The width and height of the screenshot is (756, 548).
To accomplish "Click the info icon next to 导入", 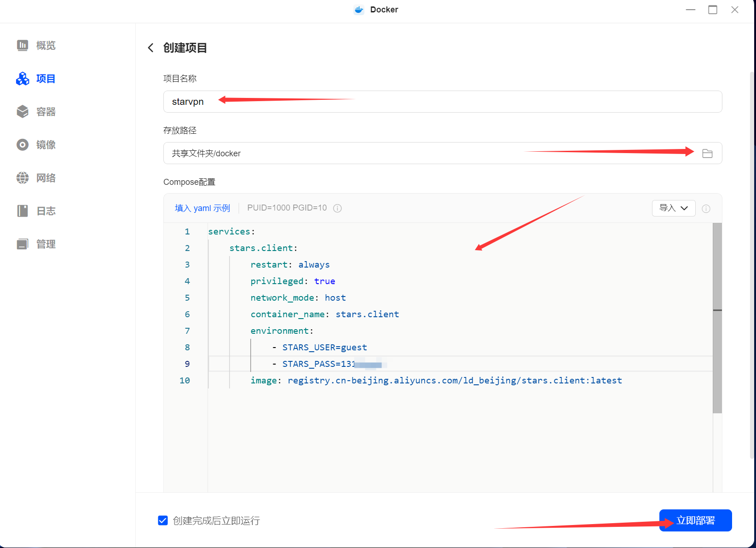I will pyautogui.click(x=706, y=209).
